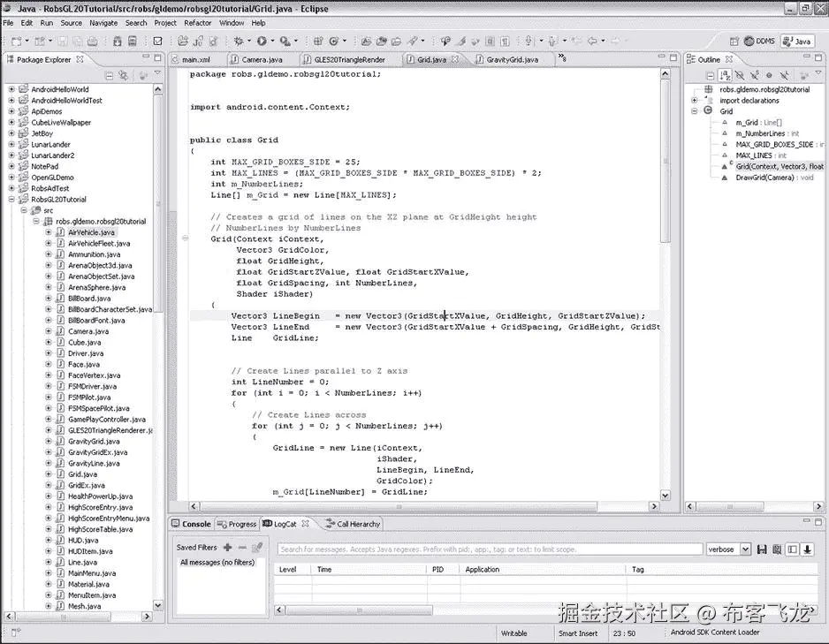This screenshot has height=644, width=829.
Task: Toggle Hide Fields in the Outline view
Action: 740,75
